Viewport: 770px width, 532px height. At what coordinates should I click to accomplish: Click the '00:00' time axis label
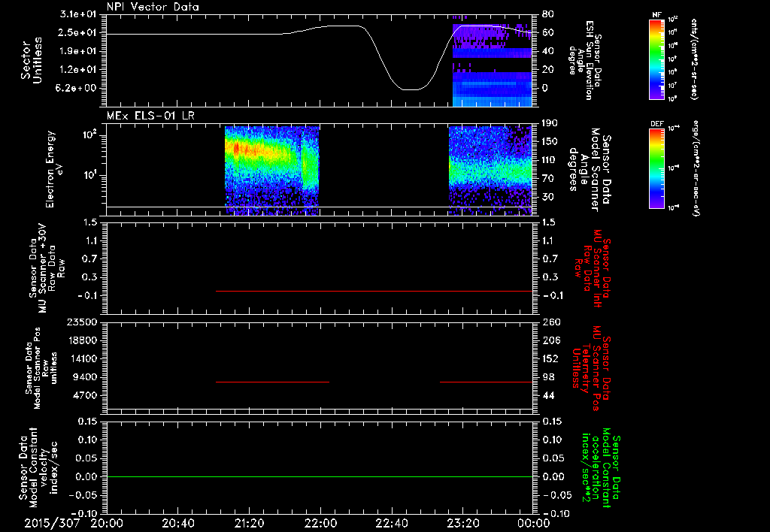pos(534,524)
